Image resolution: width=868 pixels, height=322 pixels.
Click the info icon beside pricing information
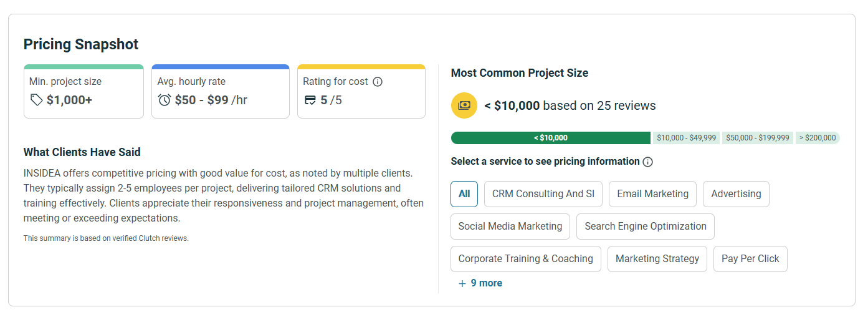(648, 162)
